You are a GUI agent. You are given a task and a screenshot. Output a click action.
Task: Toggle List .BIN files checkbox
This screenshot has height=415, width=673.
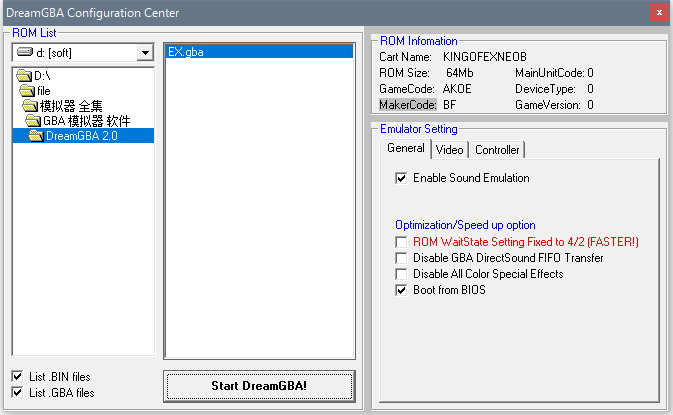click(x=18, y=377)
